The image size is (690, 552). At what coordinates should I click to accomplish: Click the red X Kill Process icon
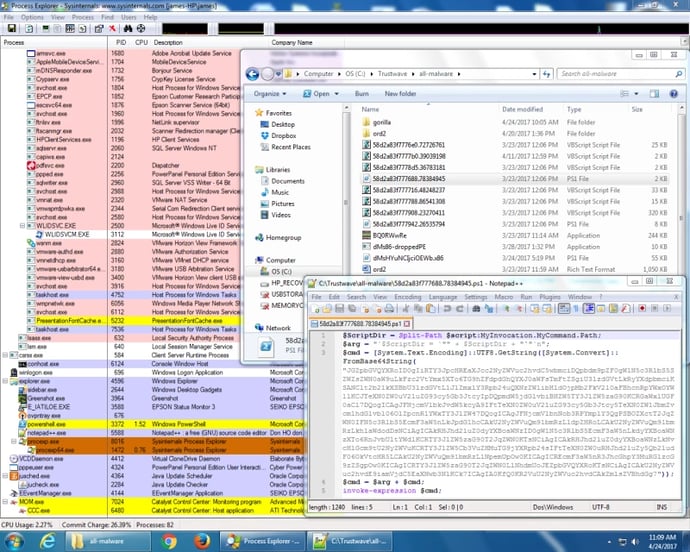click(112, 29)
